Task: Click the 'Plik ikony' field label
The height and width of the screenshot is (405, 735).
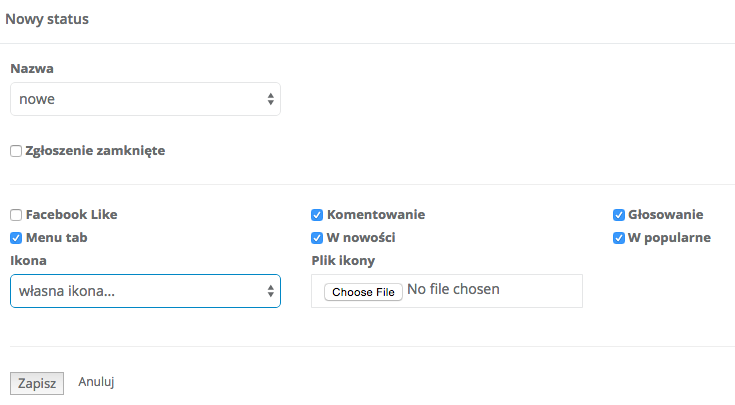Action: click(344, 260)
